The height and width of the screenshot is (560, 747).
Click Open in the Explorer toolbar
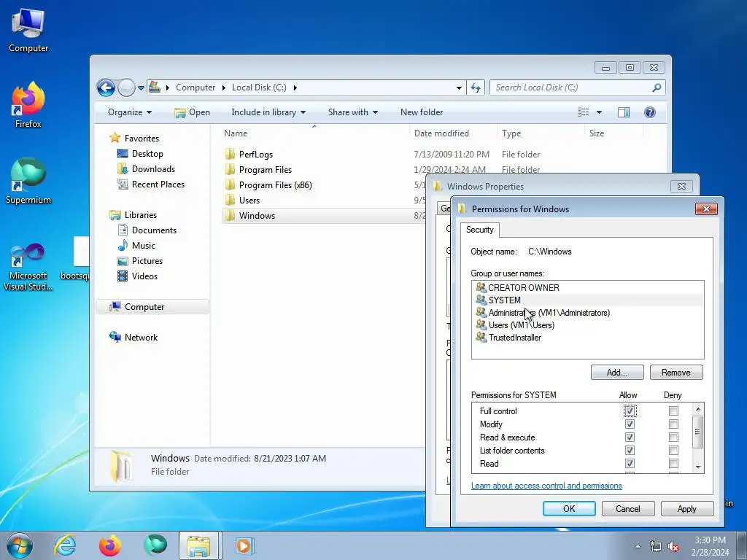pyautogui.click(x=192, y=112)
